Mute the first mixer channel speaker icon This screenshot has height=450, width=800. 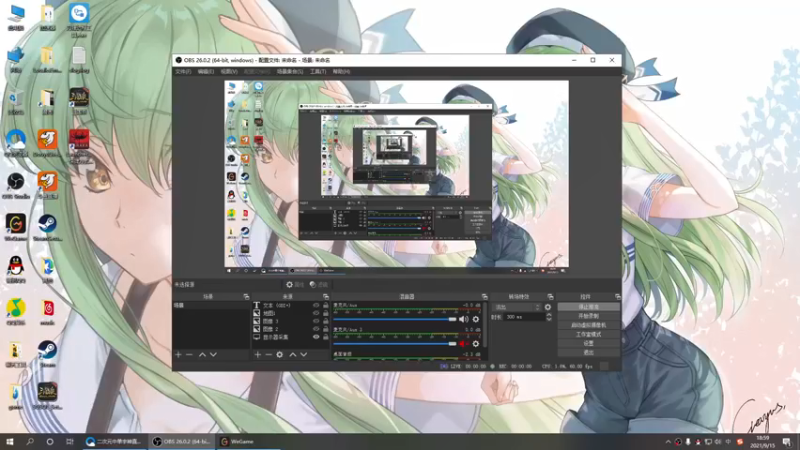(463, 319)
